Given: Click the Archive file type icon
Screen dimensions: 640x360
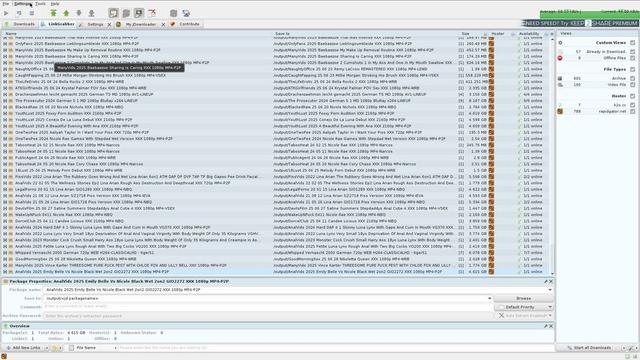Looking at the screenshot, I should pyautogui.click(x=560, y=78).
